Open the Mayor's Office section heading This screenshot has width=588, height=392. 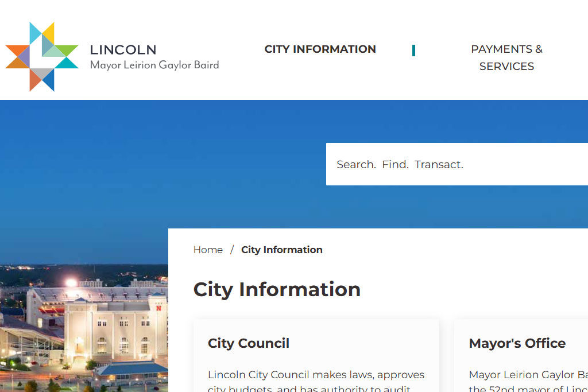[x=517, y=343]
